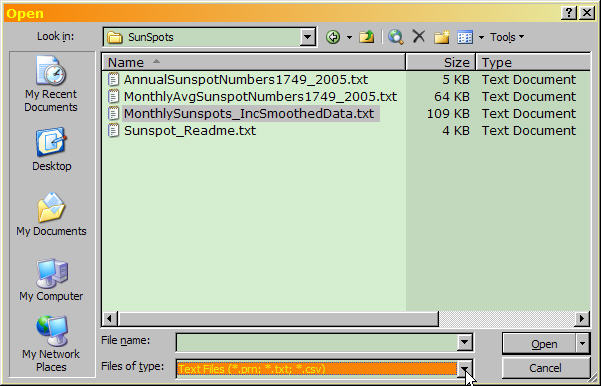601x386 pixels.
Task: Open Search the Web icon
Action: click(396, 37)
